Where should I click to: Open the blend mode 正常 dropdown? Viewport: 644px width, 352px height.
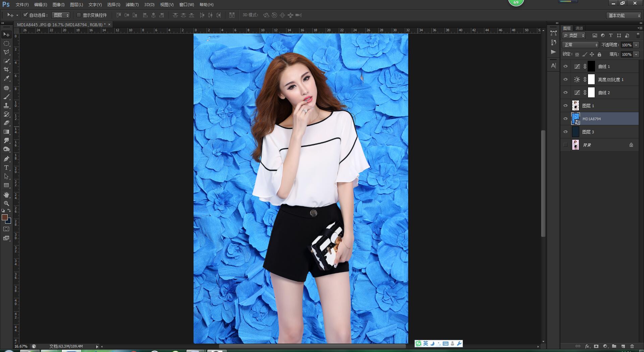click(x=580, y=45)
